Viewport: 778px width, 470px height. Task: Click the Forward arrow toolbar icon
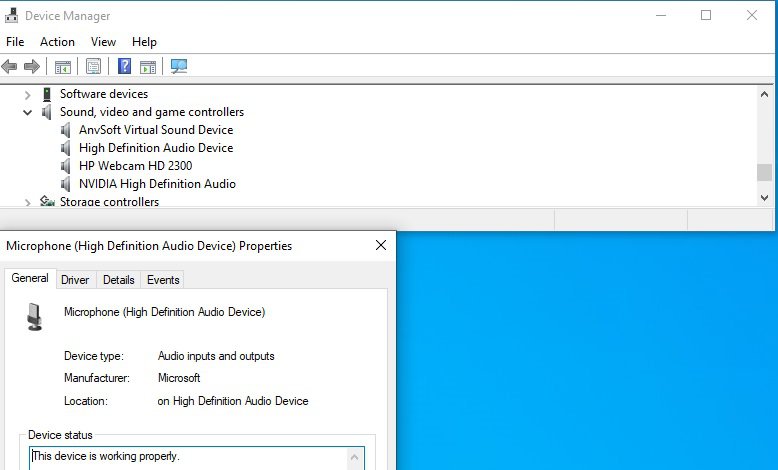[x=32, y=67]
